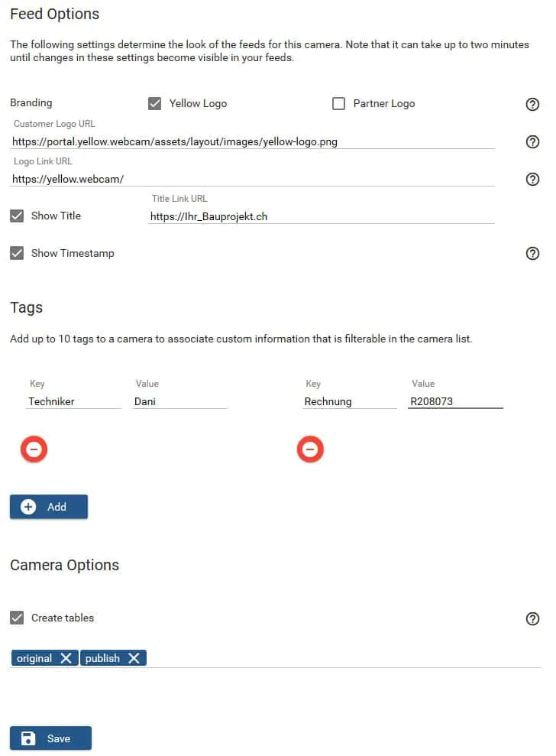Remove the 'original' chip

[x=66, y=658]
